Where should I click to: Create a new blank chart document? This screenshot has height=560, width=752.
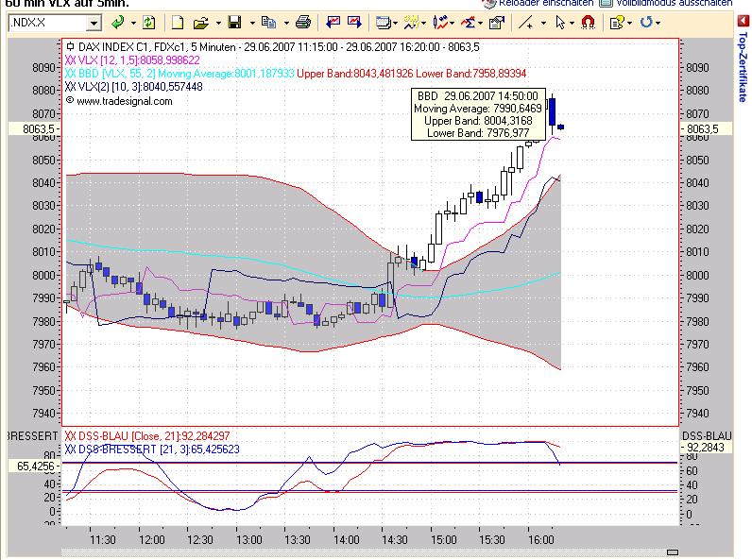pos(178,23)
